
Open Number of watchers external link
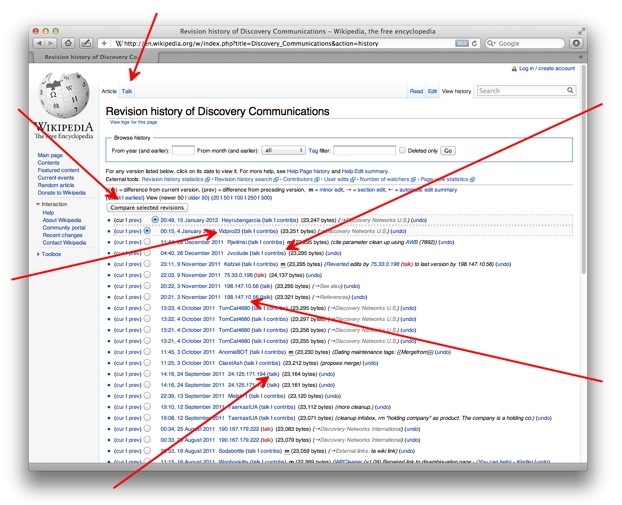point(384,179)
